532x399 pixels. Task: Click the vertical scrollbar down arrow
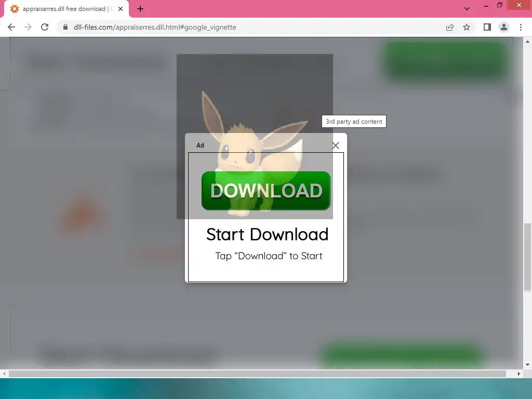(x=527, y=365)
